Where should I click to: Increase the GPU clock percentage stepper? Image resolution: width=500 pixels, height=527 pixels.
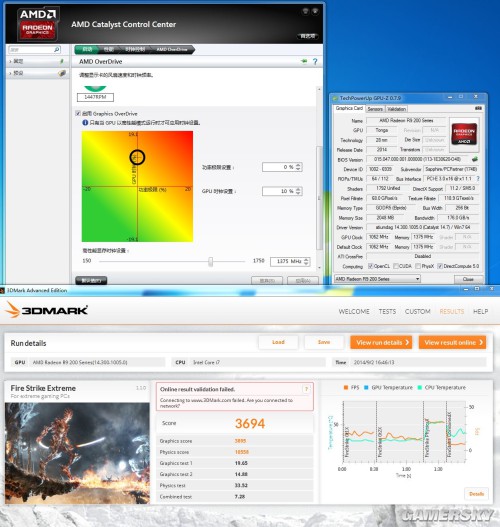298,189
